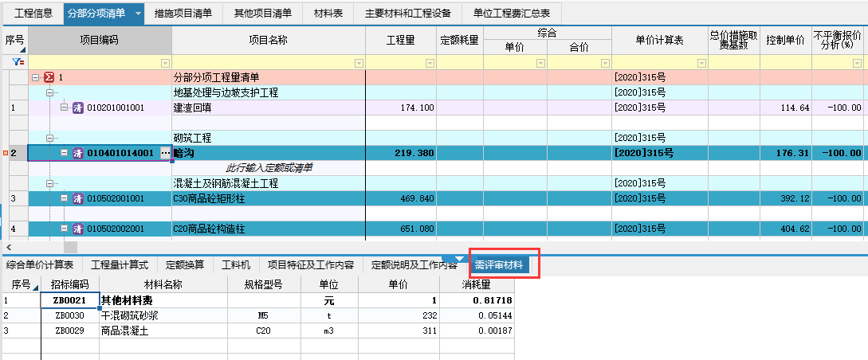
Task: Click the 材料名称 column header in the bottom table
Action: coord(163,284)
